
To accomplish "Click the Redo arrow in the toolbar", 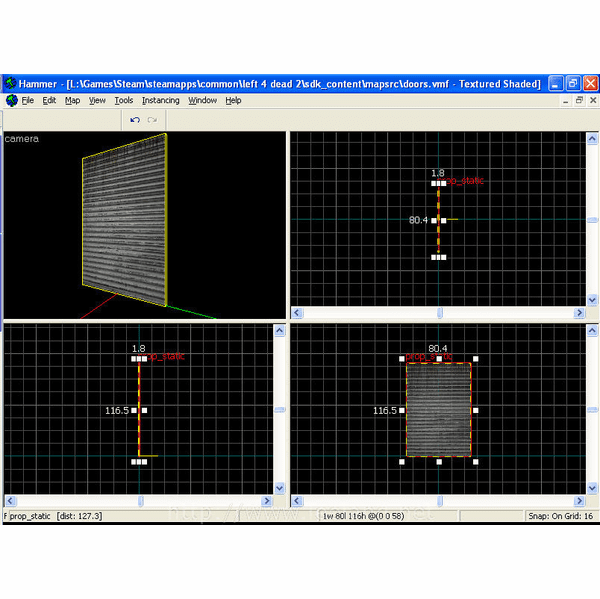I will point(152,120).
